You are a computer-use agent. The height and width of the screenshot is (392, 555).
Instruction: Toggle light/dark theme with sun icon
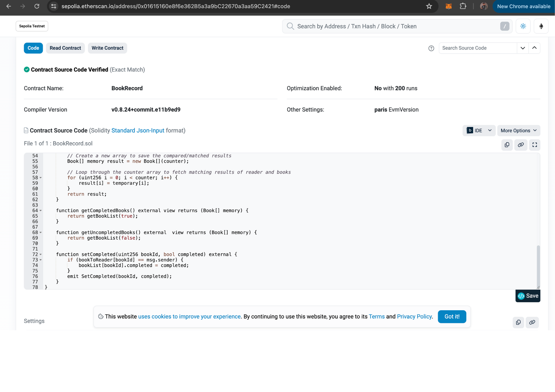523,26
